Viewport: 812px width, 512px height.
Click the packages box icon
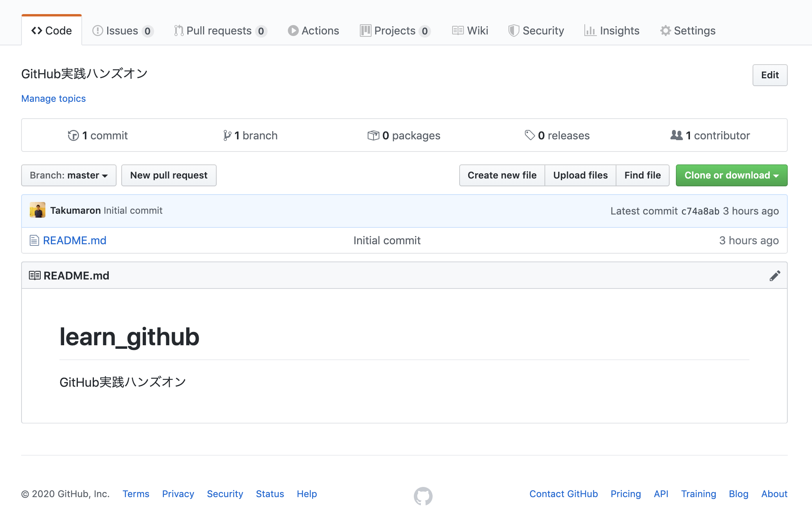pos(373,135)
